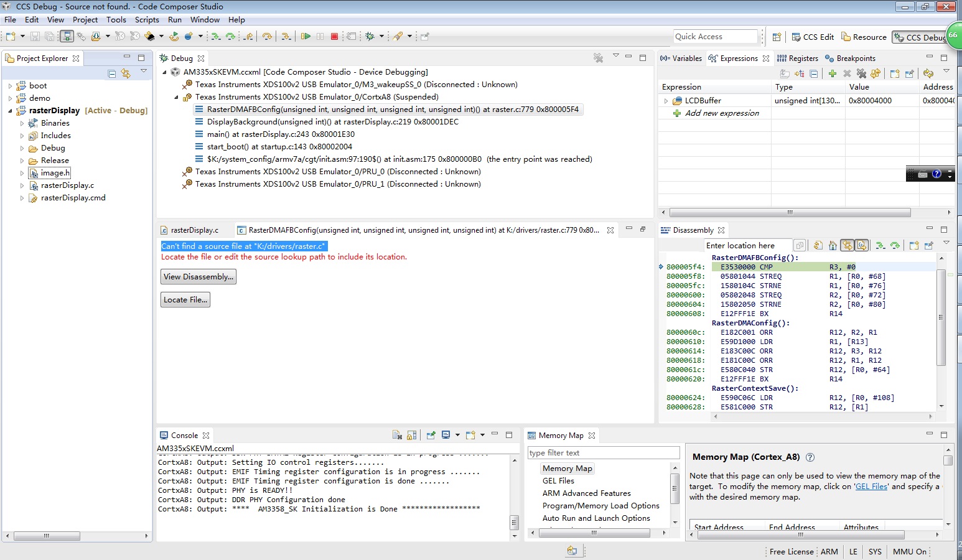Toggle Show Source button in Disassembly toolbar
Viewport: 962px width, 560px height.
point(862,246)
